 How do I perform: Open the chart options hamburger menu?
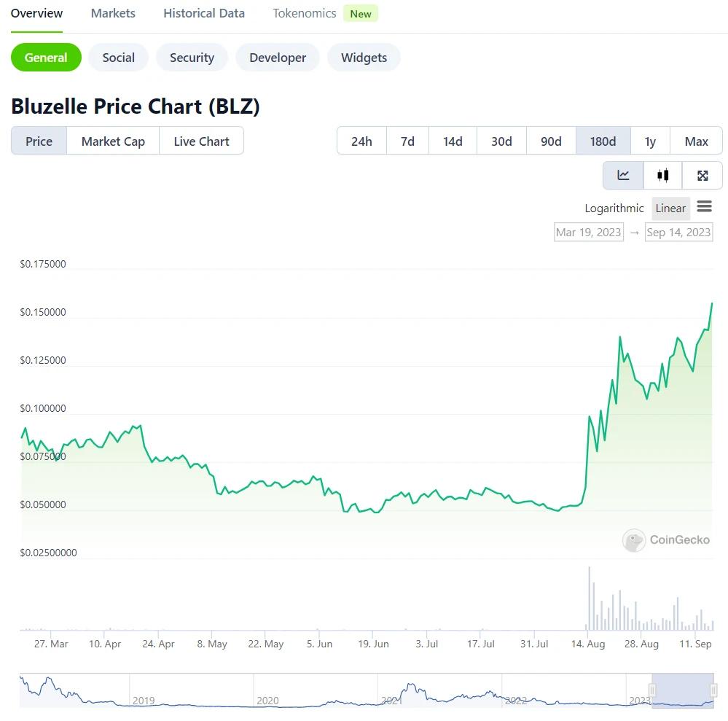pyautogui.click(x=704, y=206)
